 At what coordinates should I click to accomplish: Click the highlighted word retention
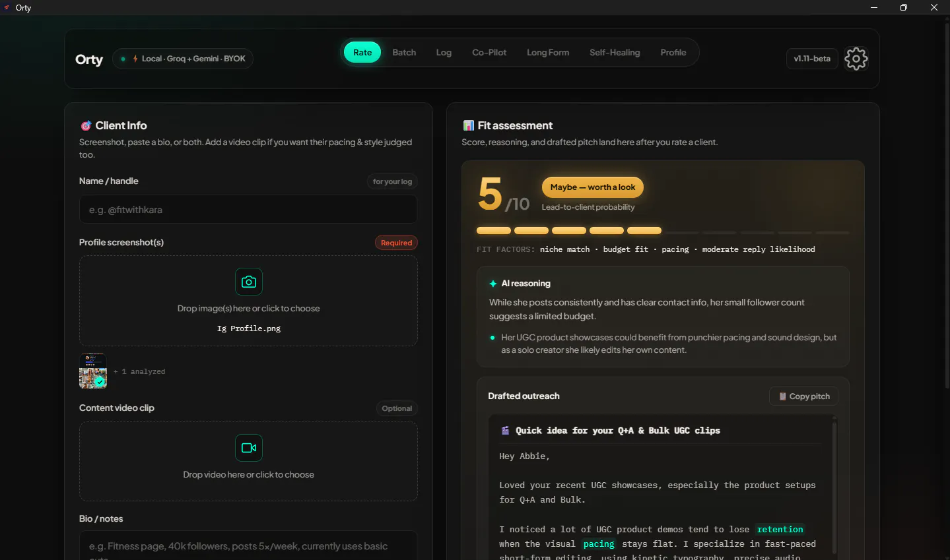[780, 529]
